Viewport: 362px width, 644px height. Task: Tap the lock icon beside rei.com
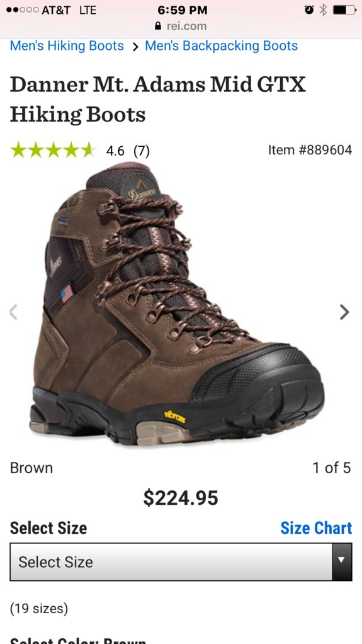point(158,26)
